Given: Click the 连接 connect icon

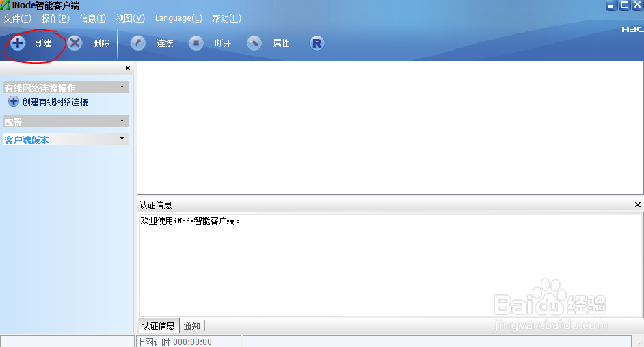Looking at the screenshot, I should point(138,43).
